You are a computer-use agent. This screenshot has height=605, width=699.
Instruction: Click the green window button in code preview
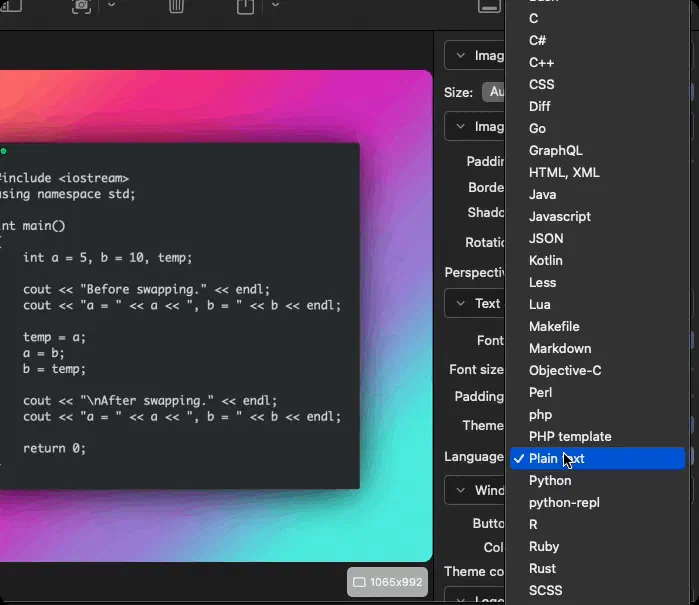pos(3,151)
